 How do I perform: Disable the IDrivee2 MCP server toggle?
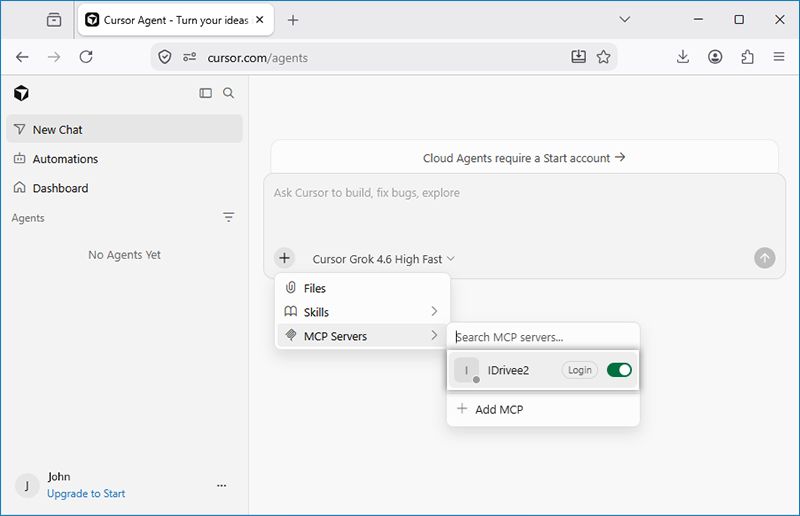[x=619, y=370]
